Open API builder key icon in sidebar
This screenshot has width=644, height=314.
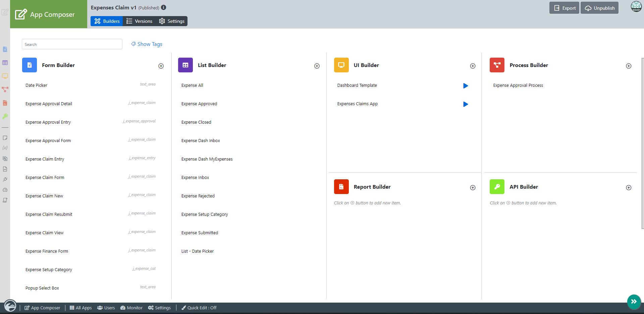point(5,116)
